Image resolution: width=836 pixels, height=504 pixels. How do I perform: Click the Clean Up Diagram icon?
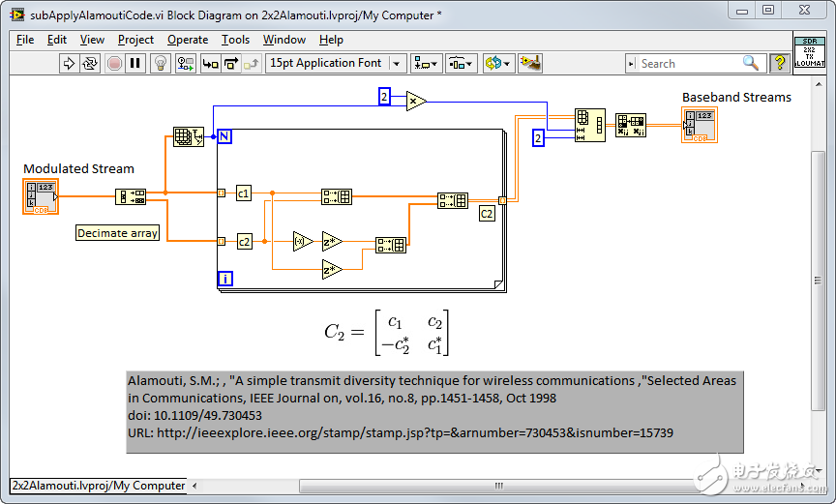[529, 64]
